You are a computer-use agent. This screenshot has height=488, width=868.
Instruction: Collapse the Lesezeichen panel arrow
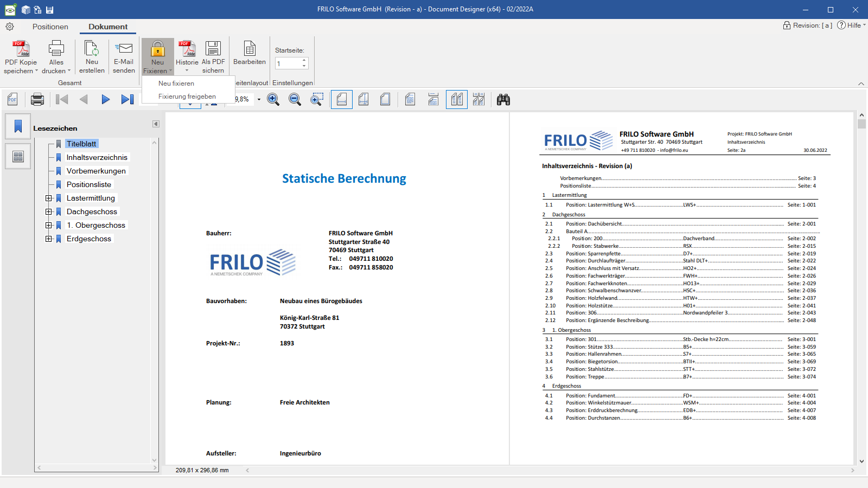coord(156,124)
